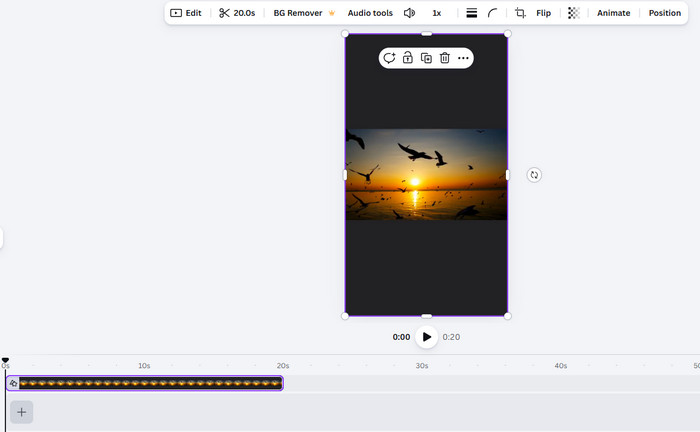Screen dimensions: 700x432
Task: Open the transparency checkerboard icon
Action: 574,13
